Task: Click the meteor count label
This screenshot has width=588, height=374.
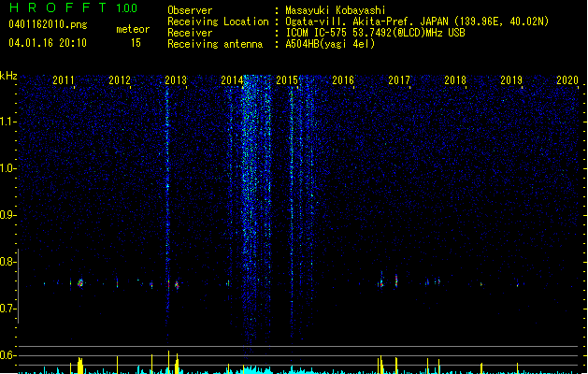Action: coord(133,29)
